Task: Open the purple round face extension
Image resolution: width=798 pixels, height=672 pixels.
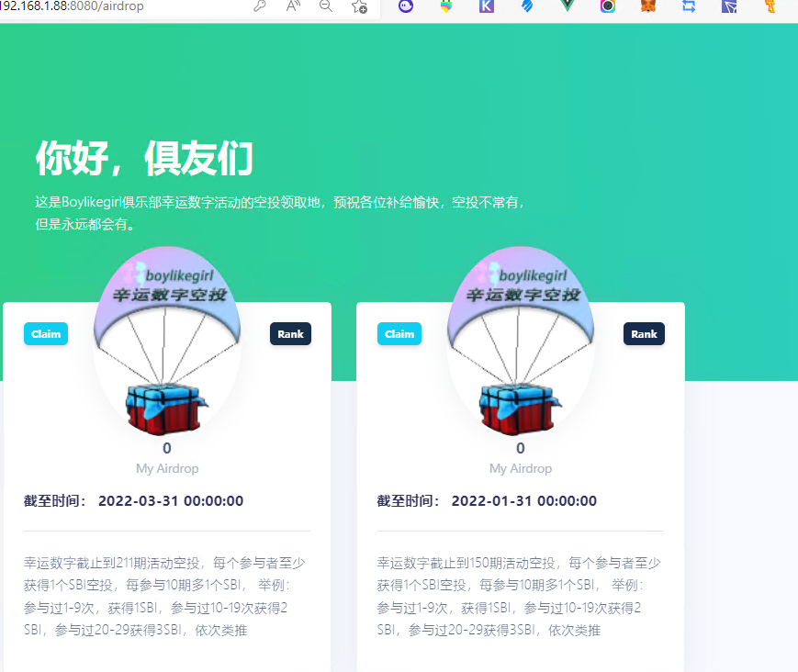Action: (x=406, y=6)
